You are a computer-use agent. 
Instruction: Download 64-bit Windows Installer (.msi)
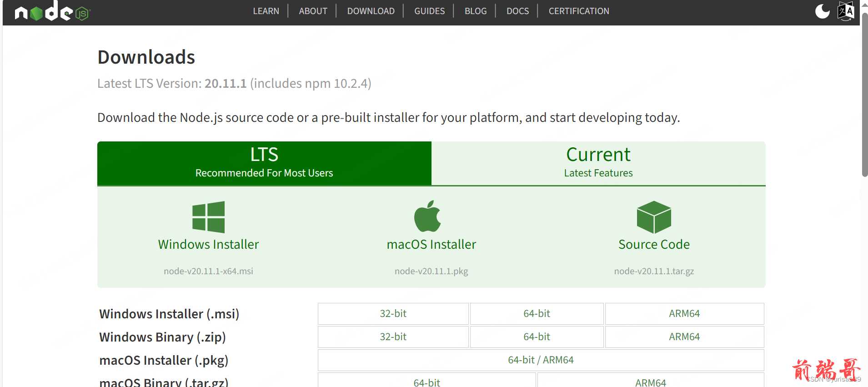[x=537, y=314]
